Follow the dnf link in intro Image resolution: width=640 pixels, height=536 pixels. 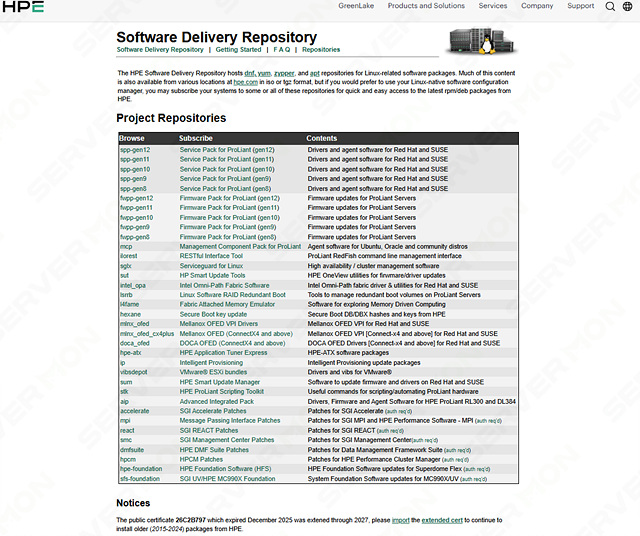249,73
